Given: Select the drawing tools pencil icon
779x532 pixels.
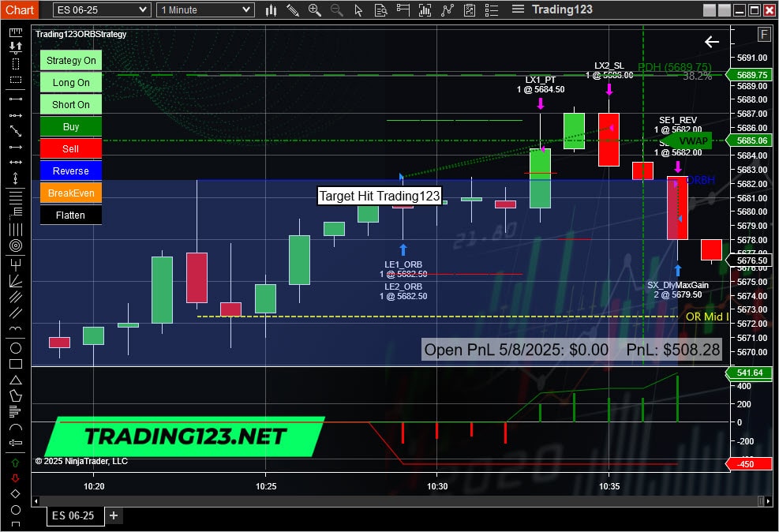Looking at the screenshot, I should pyautogui.click(x=293, y=10).
